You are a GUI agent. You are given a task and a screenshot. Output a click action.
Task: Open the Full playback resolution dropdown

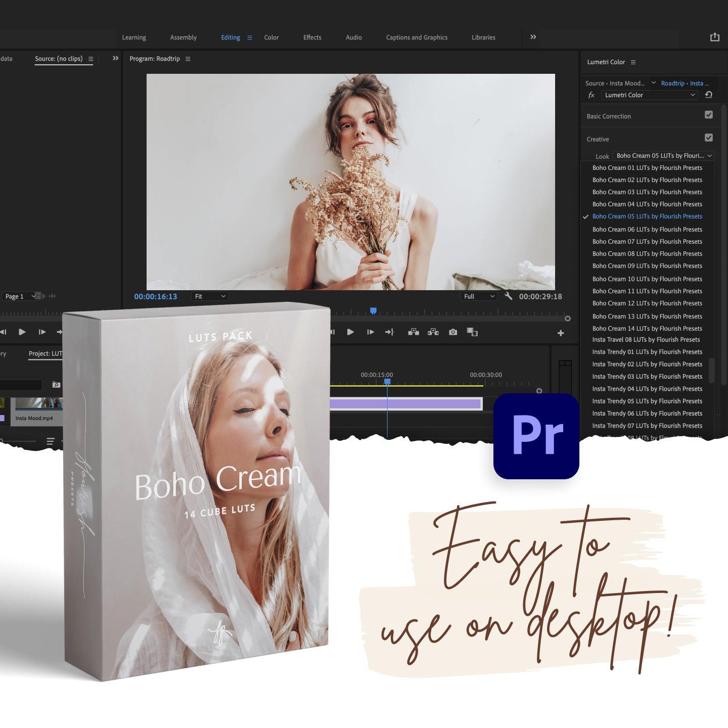pyautogui.click(x=479, y=296)
